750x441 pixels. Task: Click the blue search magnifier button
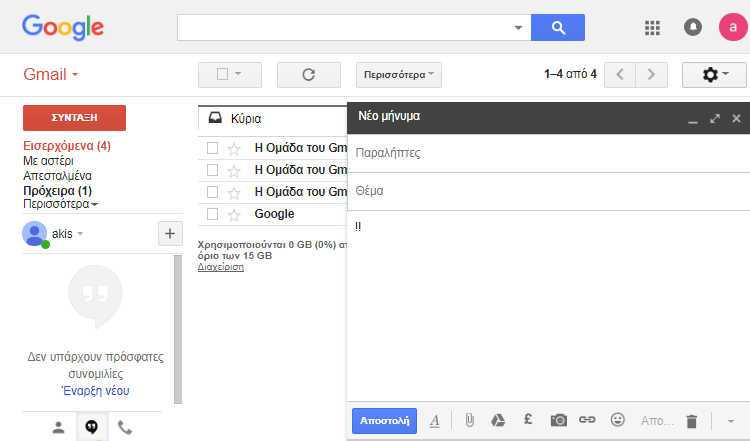point(558,27)
